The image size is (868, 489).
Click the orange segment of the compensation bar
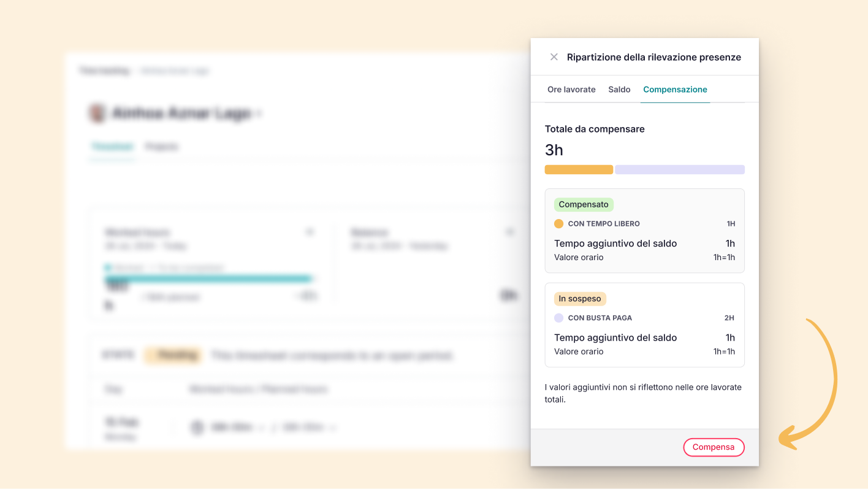point(579,169)
